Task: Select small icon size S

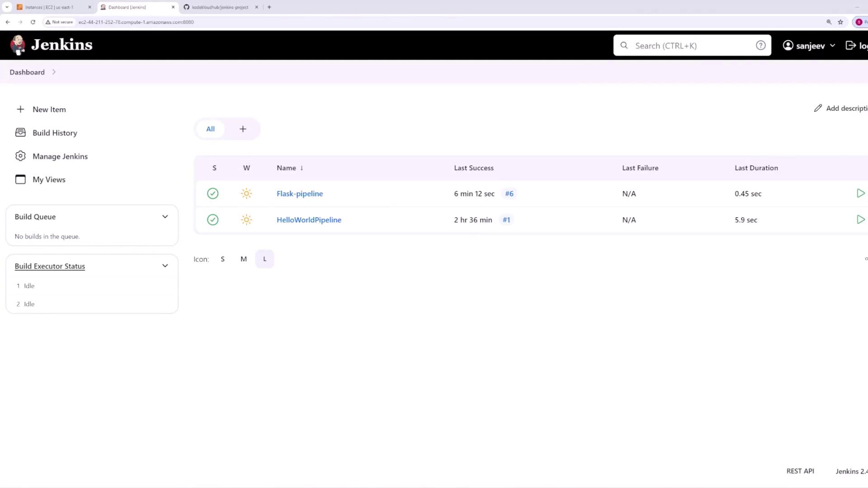Action: coord(222,259)
